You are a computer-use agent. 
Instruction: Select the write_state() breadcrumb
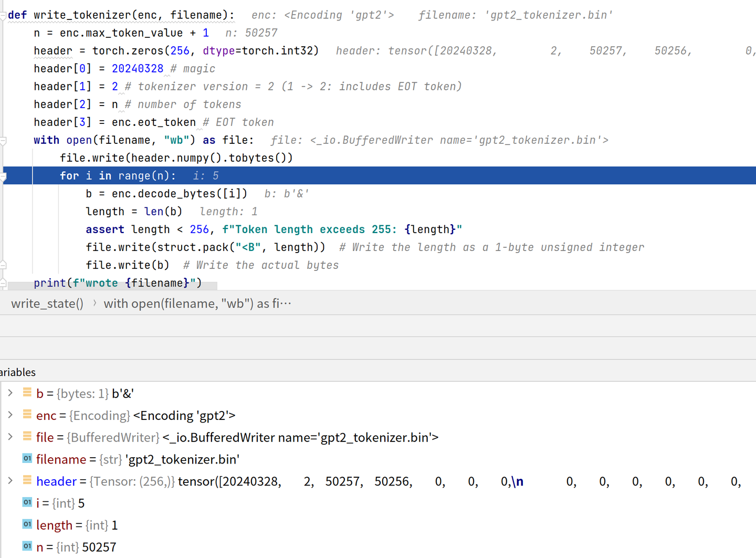[47, 304]
